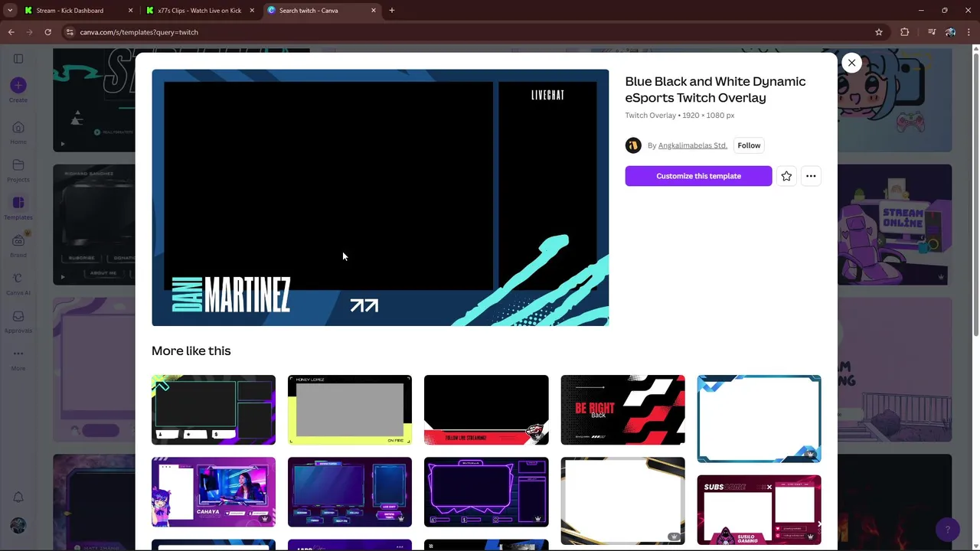
Task: Open the Be Right Back template thumbnail
Action: pyautogui.click(x=622, y=409)
